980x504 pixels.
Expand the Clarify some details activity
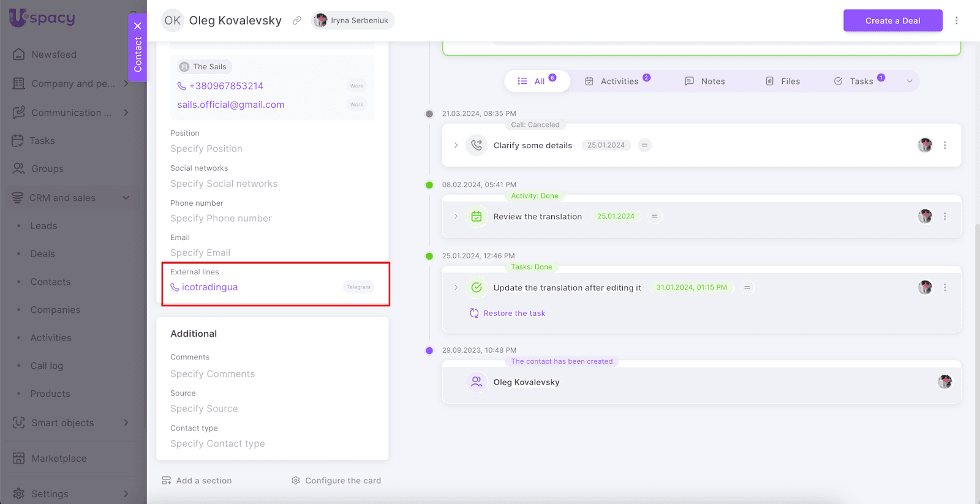[456, 146]
